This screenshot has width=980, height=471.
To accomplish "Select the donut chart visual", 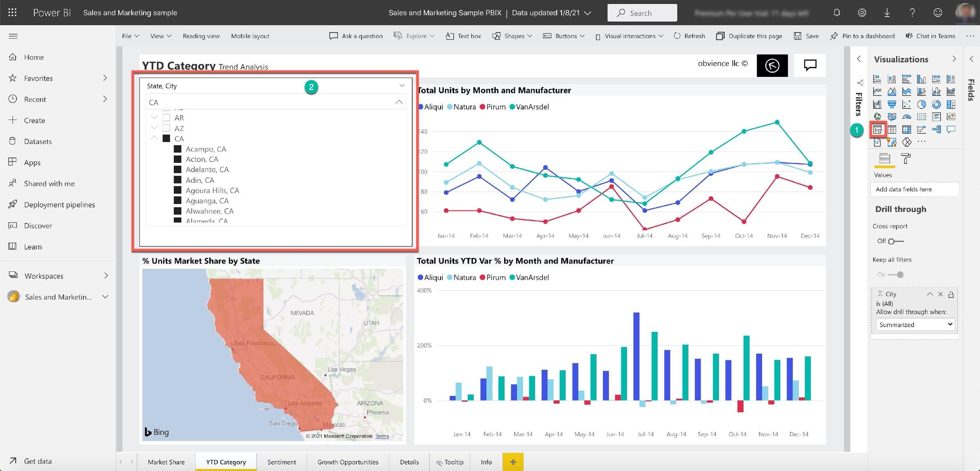I will pyautogui.click(x=936, y=104).
